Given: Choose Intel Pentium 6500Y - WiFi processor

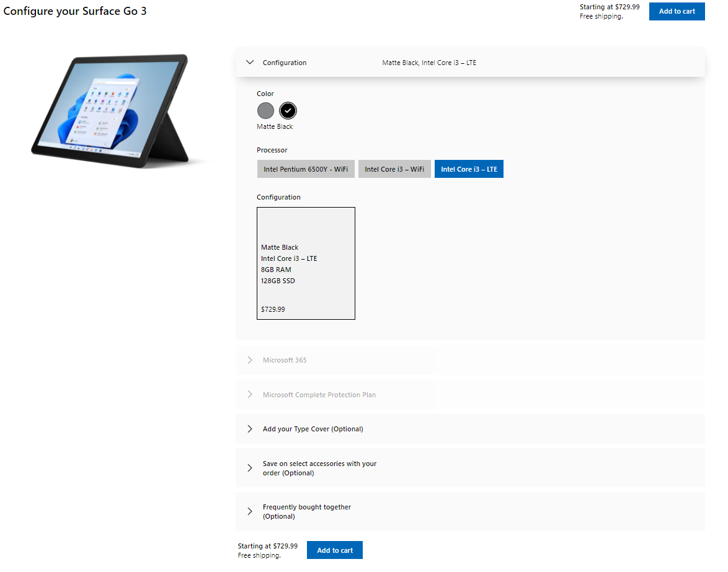Looking at the screenshot, I should click(x=306, y=169).
